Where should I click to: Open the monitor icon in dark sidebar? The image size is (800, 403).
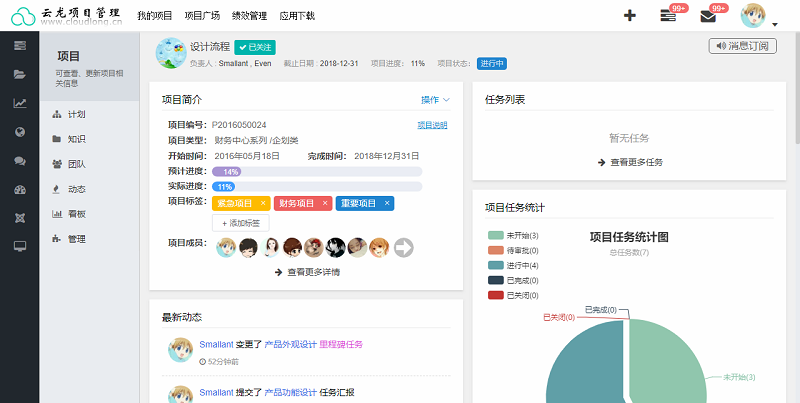[20, 247]
